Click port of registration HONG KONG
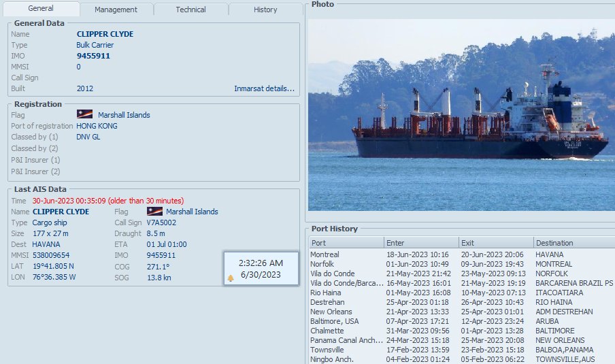615x364 pixels. point(97,126)
